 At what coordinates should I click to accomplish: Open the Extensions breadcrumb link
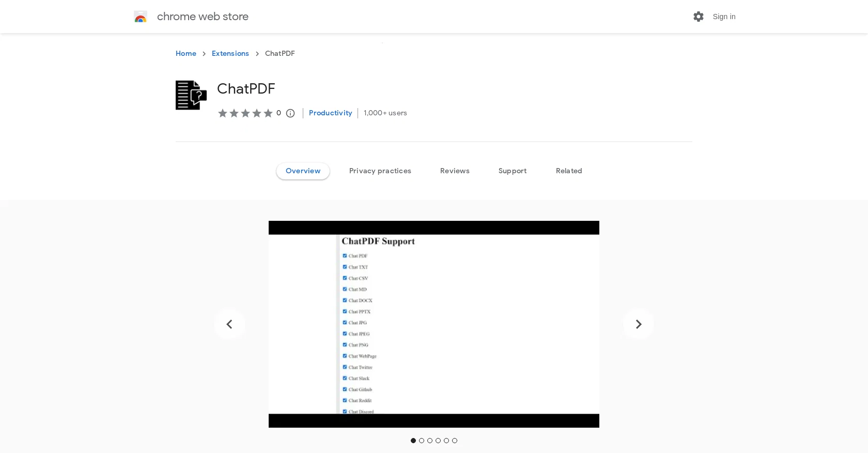coord(230,53)
